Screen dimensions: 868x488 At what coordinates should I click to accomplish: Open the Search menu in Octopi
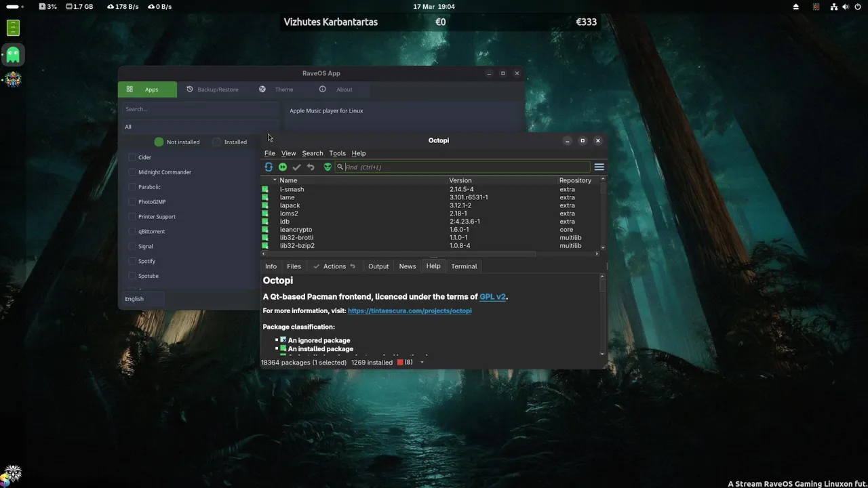[313, 153]
